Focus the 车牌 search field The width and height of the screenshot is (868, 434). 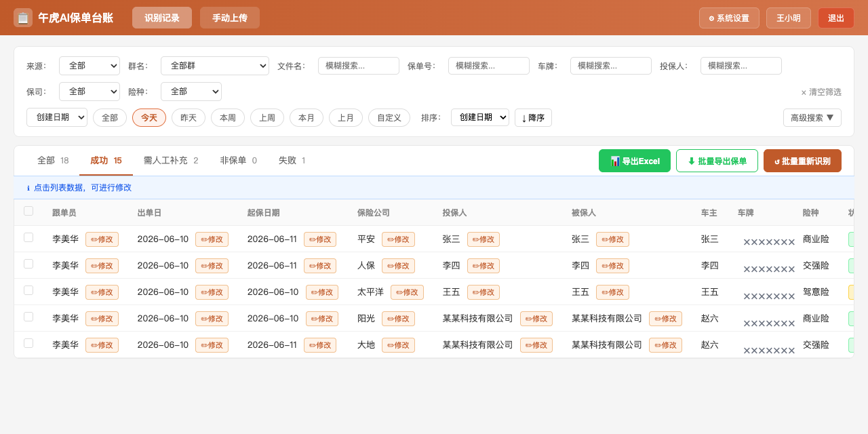[x=611, y=66]
